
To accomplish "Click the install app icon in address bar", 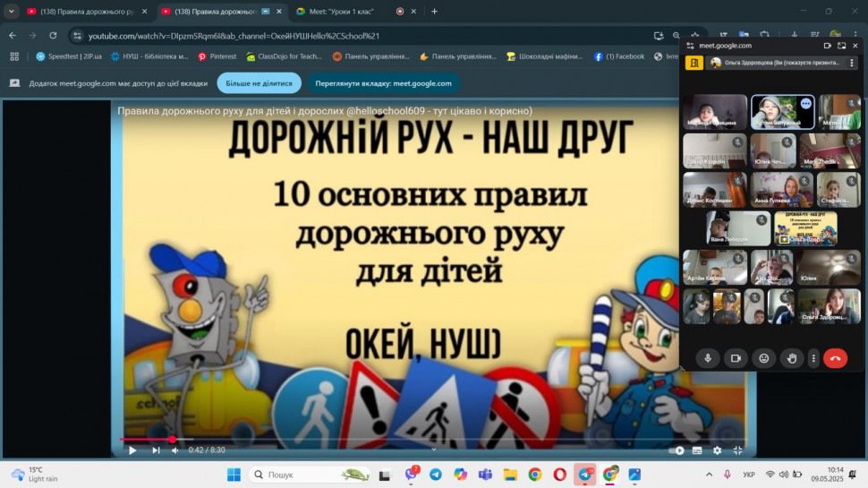I will click(x=659, y=36).
